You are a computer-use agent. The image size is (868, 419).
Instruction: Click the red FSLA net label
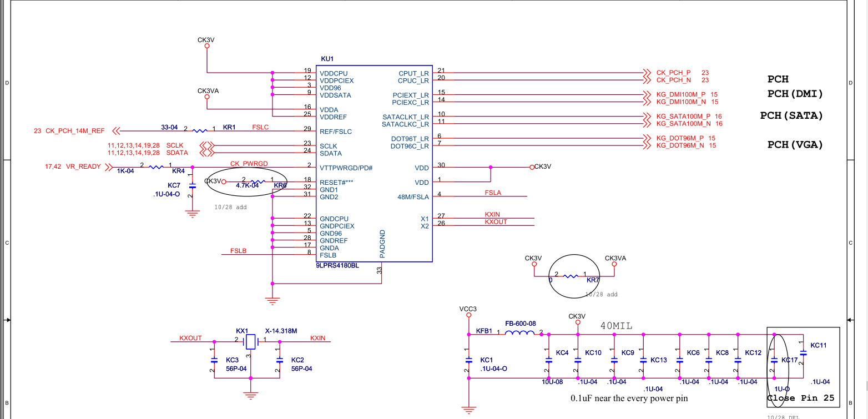pos(493,193)
